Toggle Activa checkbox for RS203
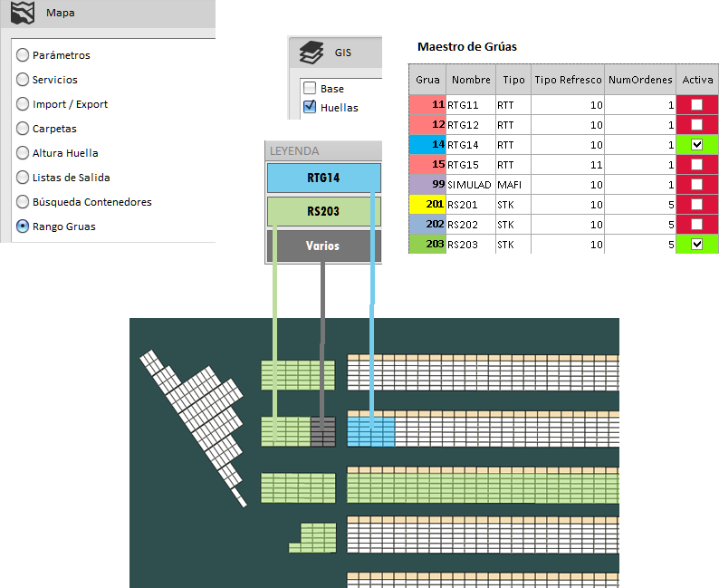 click(x=696, y=244)
